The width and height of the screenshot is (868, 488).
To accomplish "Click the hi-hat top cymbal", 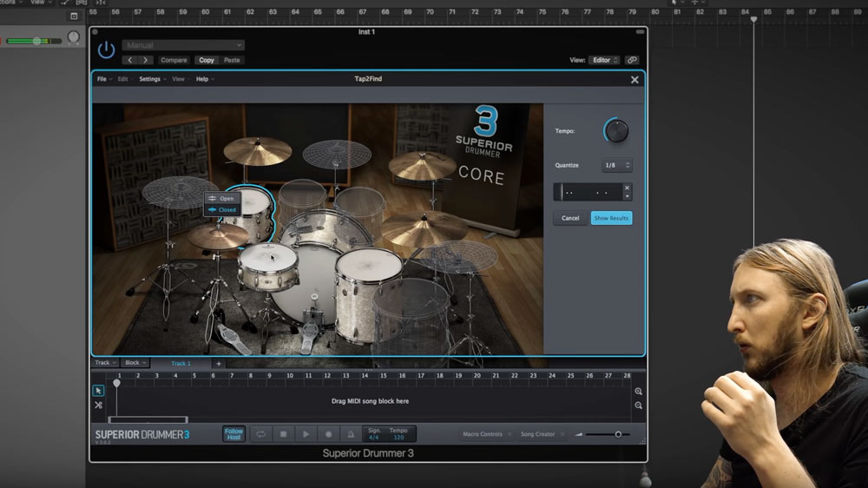I will click(x=218, y=236).
